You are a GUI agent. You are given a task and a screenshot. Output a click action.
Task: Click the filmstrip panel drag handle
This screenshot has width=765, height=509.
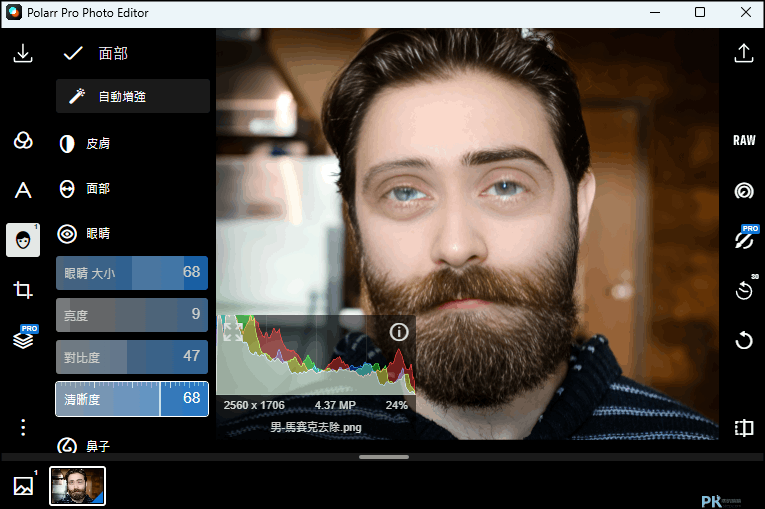click(x=383, y=457)
